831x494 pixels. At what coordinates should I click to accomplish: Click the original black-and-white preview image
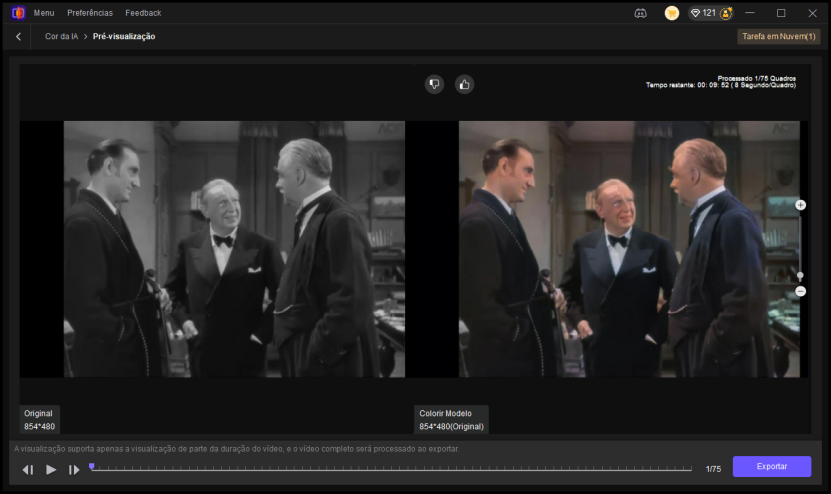234,249
